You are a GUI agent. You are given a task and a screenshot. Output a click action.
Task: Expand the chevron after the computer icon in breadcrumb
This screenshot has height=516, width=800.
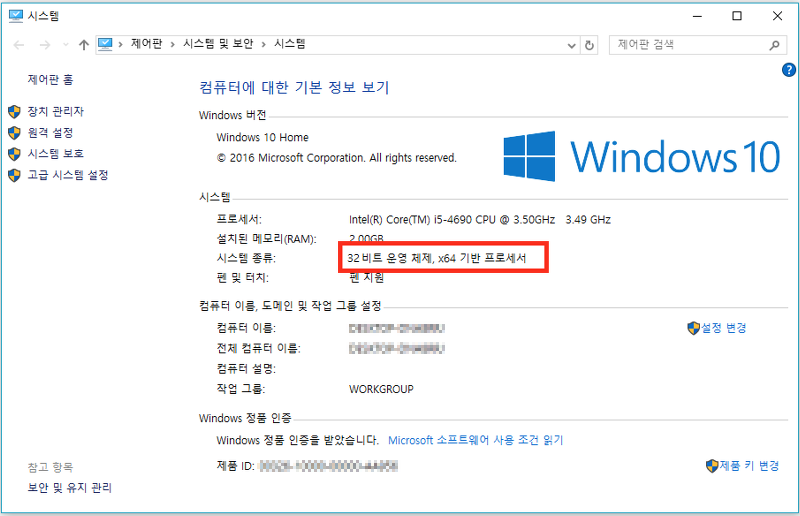(x=120, y=45)
